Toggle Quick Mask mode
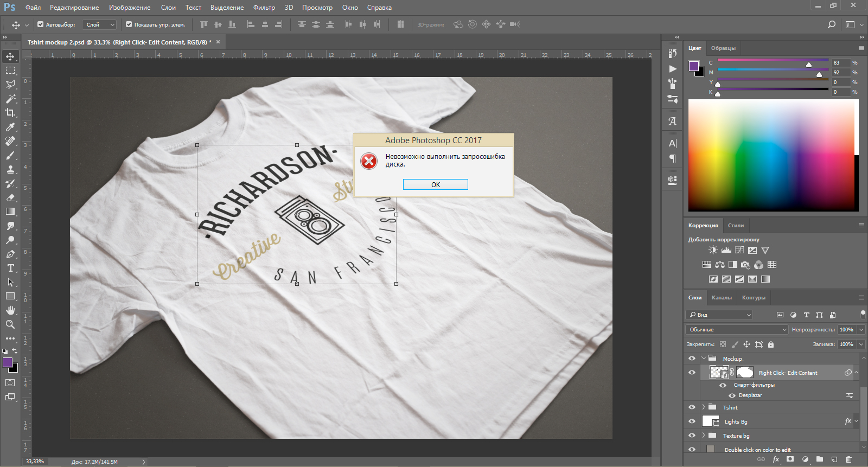Viewport: 868px width, 467px height. coord(10,383)
